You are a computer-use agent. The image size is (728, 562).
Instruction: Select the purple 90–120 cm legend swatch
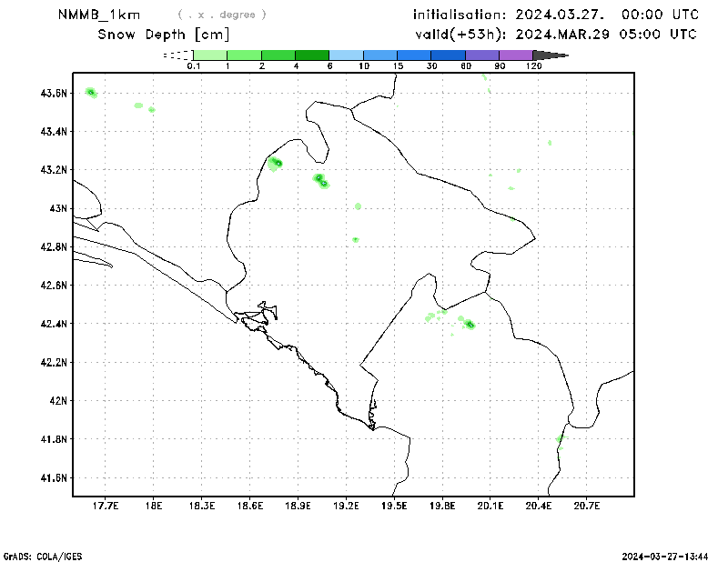(x=516, y=55)
